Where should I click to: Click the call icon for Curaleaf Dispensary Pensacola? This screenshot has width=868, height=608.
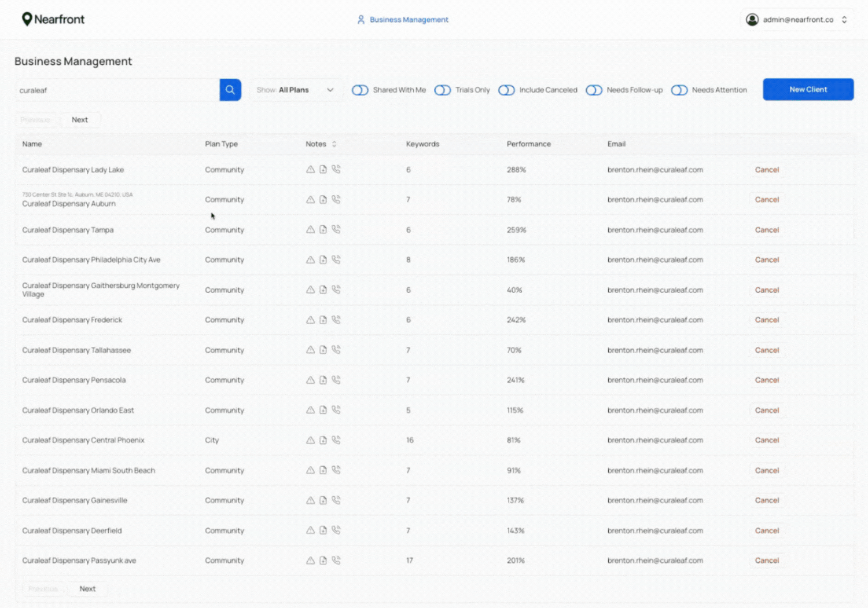(x=336, y=380)
